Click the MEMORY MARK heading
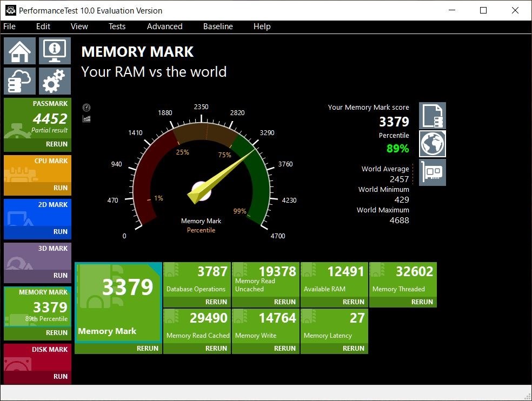This screenshot has width=532, height=401. tap(137, 52)
